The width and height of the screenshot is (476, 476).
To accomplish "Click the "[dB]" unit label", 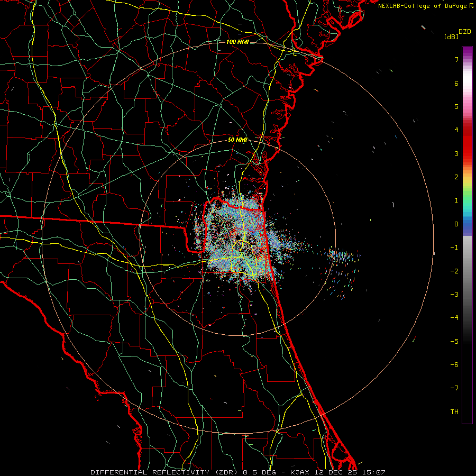I will click(451, 36).
